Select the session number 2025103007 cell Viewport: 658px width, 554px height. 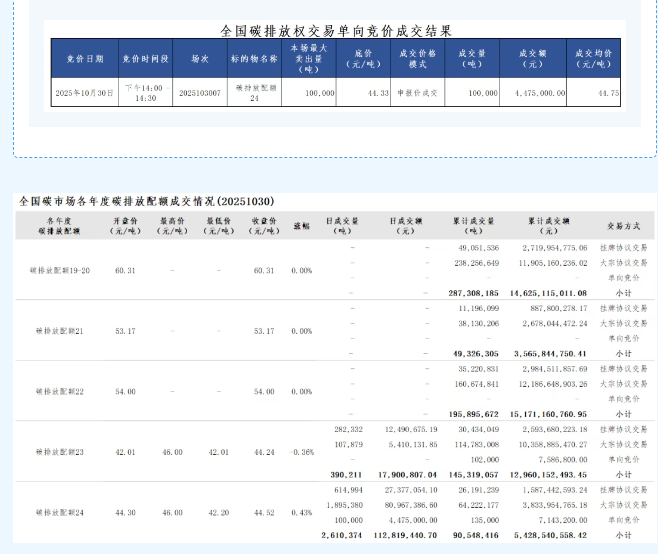(x=200, y=92)
